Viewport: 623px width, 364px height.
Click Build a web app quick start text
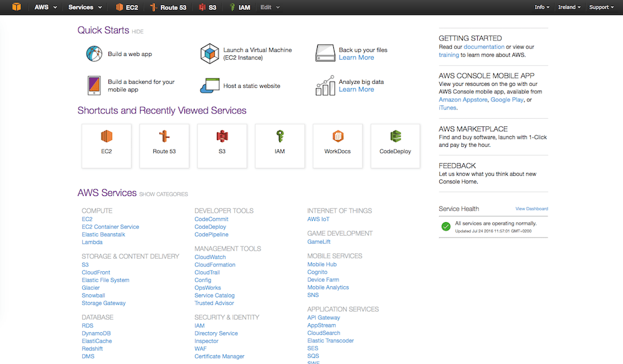(130, 54)
